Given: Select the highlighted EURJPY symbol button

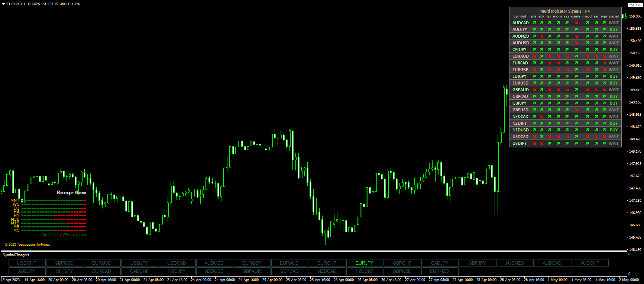Looking at the screenshot, I should (x=364, y=263).
